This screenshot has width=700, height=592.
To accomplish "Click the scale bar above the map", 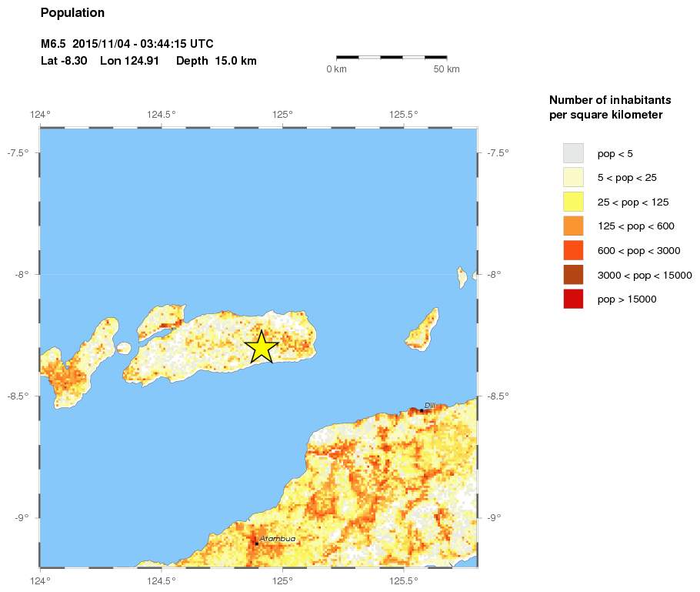I will coord(392,57).
